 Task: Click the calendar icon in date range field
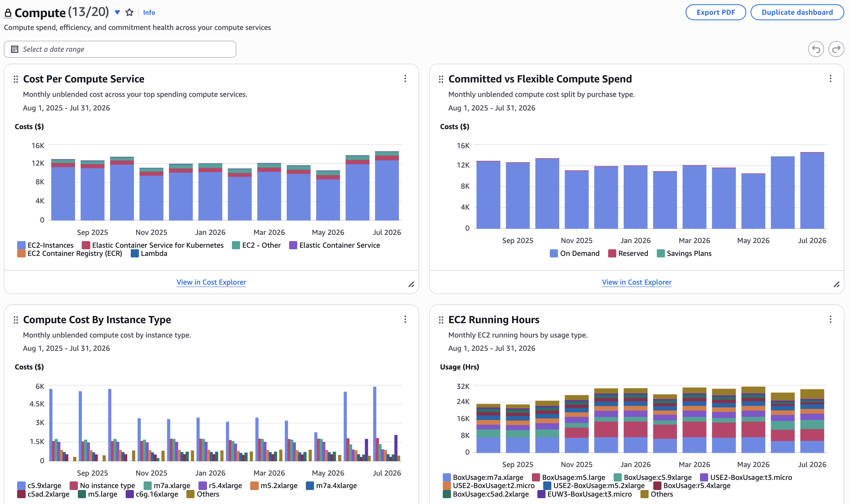click(x=15, y=49)
